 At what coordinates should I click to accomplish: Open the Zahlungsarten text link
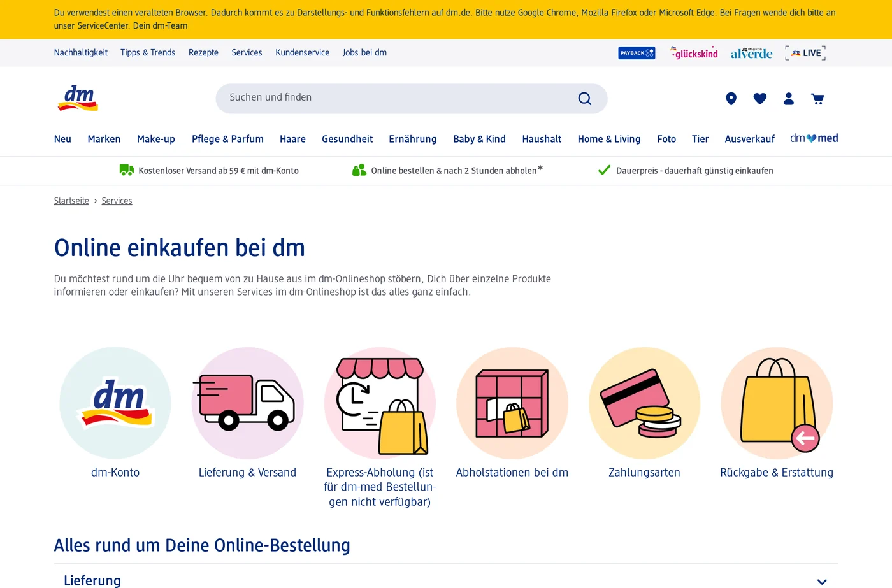click(x=644, y=473)
